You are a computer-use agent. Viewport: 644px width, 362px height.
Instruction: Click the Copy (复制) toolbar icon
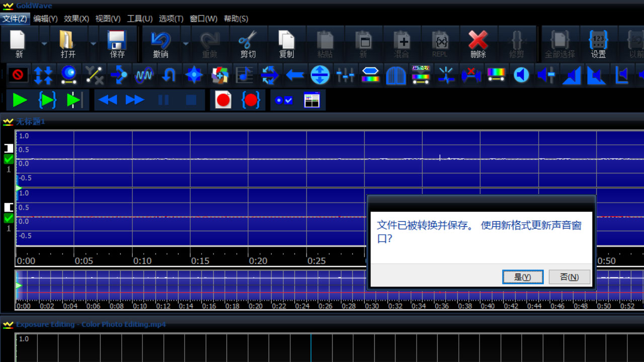[x=286, y=43]
